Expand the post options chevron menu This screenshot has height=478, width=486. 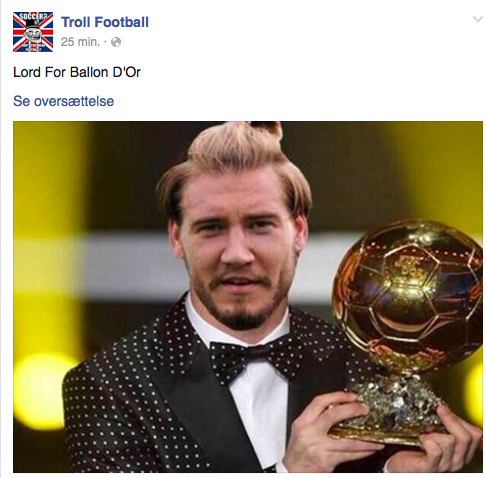click(x=478, y=19)
